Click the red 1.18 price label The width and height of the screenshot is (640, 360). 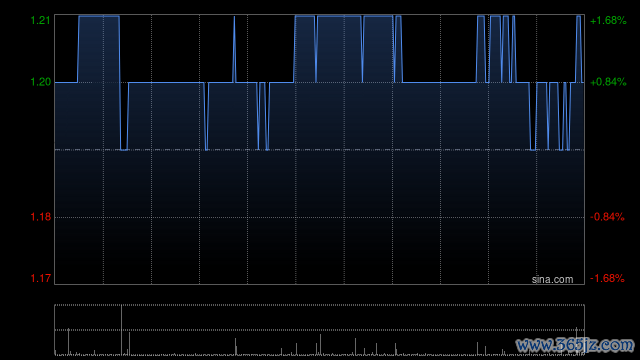40,217
